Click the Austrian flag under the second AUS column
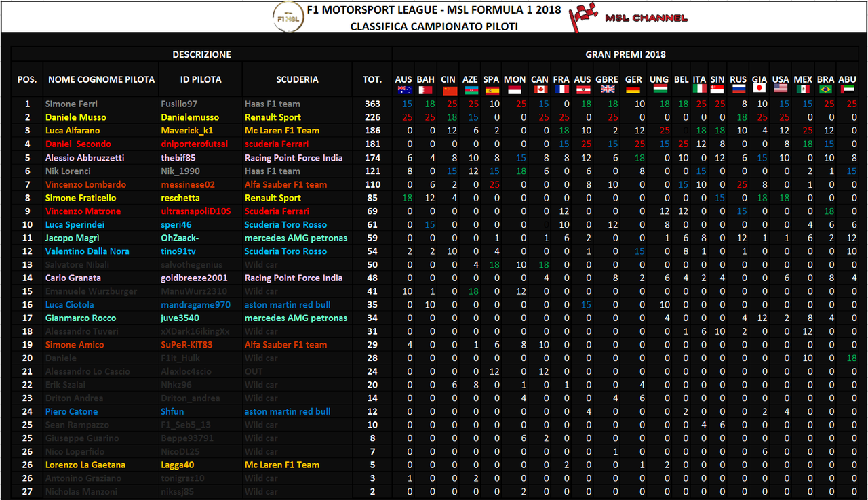Image resolution: width=868 pixels, height=500 pixels. click(583, 89)
